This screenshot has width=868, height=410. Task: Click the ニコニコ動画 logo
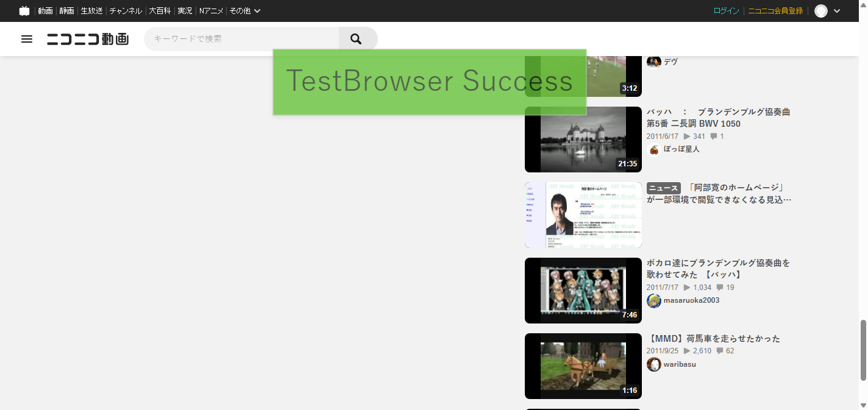coord(88,39)
